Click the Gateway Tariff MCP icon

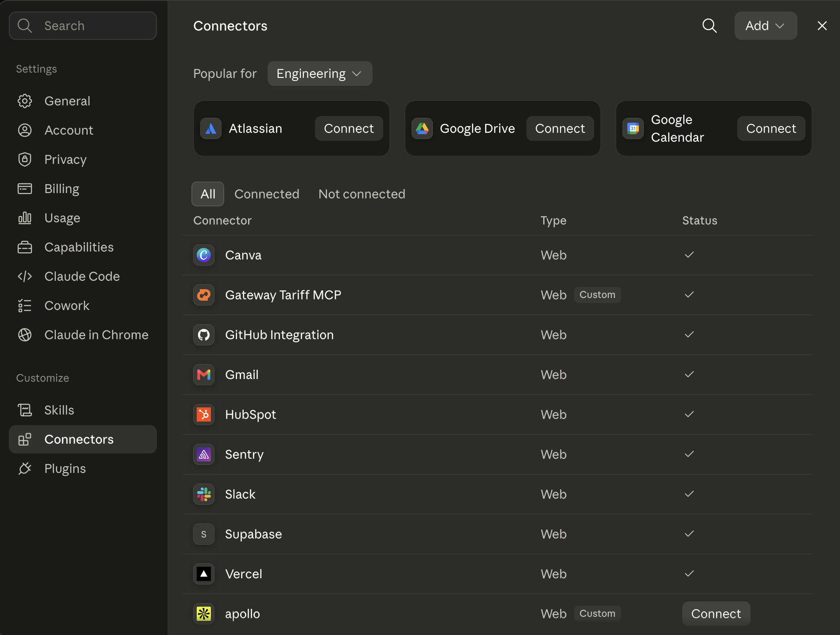[x=204, y=295]
